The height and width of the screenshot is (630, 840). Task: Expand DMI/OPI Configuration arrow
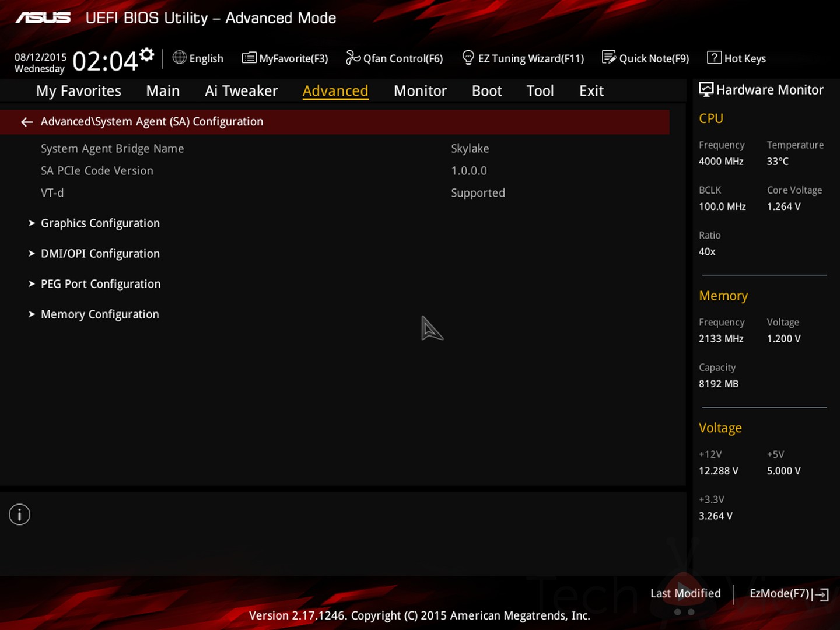[32, 254]
